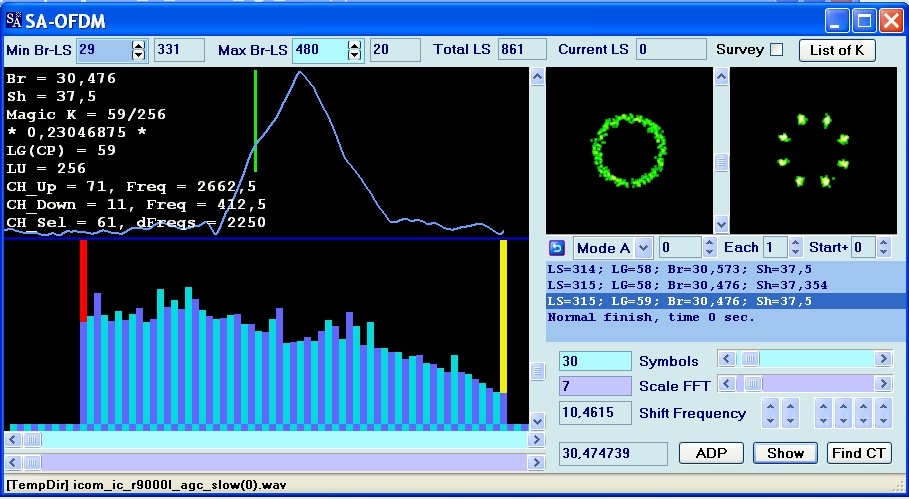Screen dimensions: 909x499
Task: Click the eight-point constellation display
Action: (x=813, y=151)
